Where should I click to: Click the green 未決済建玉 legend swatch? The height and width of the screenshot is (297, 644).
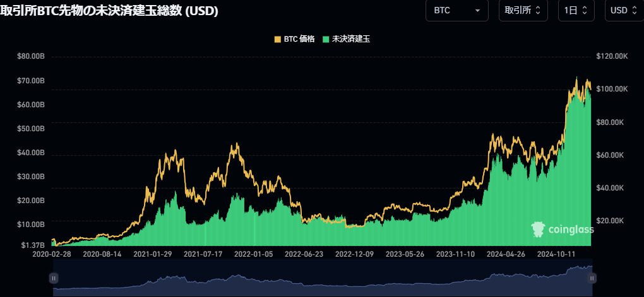click(x=326, y=39)
